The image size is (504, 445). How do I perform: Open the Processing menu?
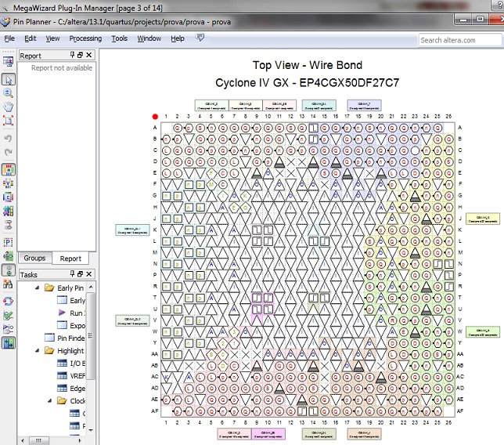click(x=85, y=38)
